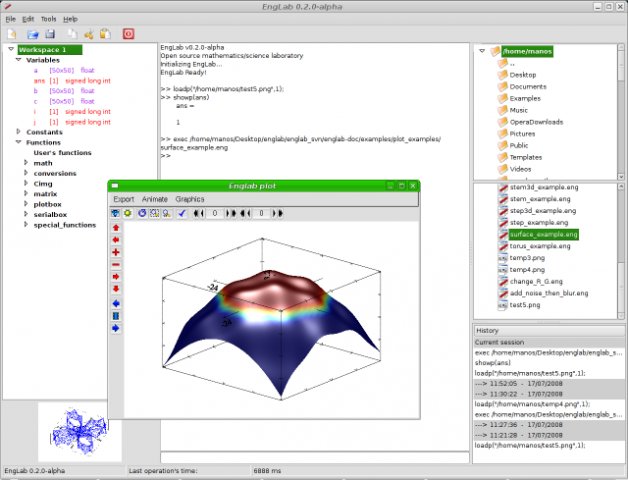The image size is (628, 480).
Task: Select add_noise_then_blur.eng in the file list
Action: pyautogui.click(x=549, y=293)
